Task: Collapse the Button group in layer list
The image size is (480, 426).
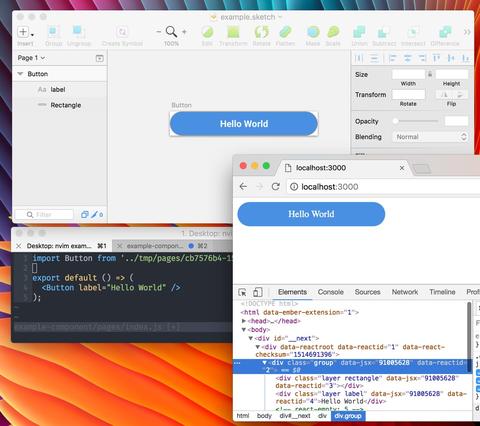Action: (20, 74)
